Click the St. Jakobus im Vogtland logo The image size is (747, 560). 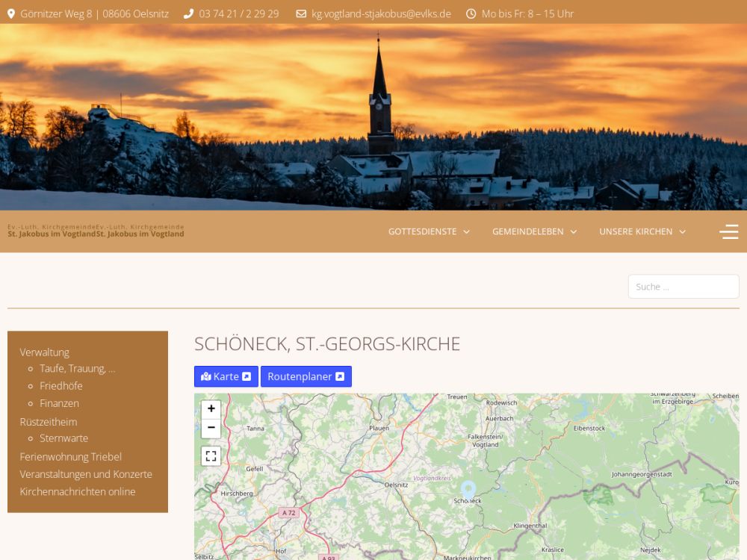pos(96,231)
